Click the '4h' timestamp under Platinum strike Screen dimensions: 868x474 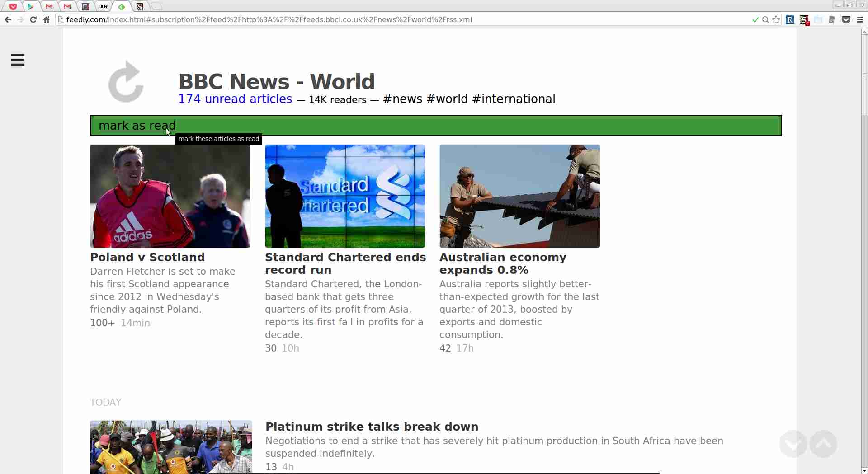[288, 467]
